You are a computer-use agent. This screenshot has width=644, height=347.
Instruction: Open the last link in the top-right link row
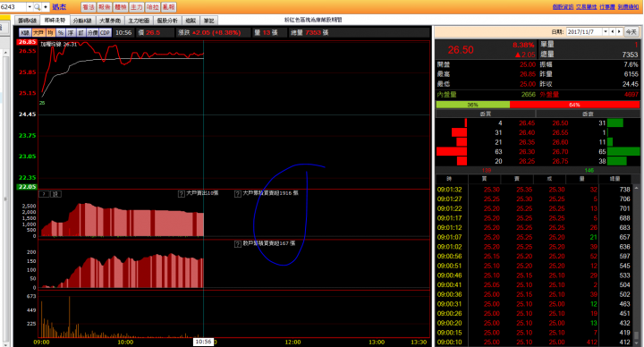628,7
